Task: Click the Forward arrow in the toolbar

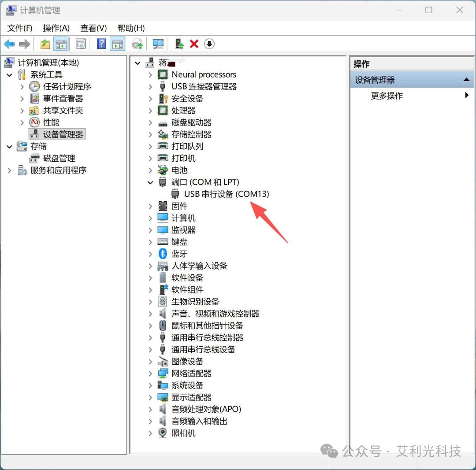Action: click(24, 44)
